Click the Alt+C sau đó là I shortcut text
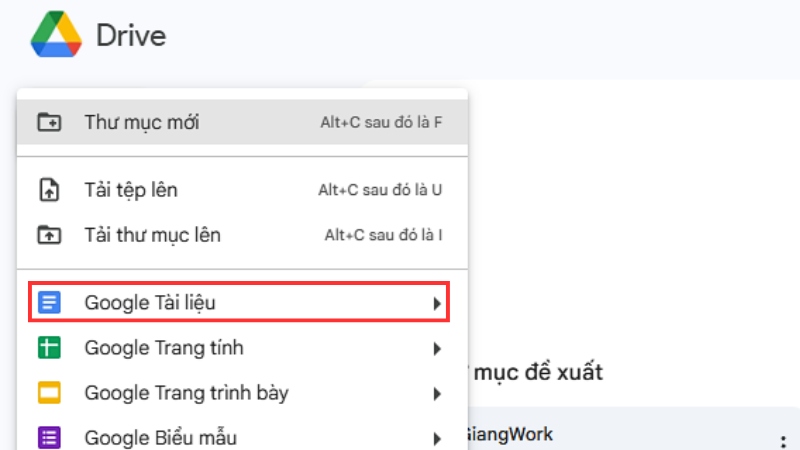Image resolution: width=800 pixels, height=450 pixels. [384, 235]
